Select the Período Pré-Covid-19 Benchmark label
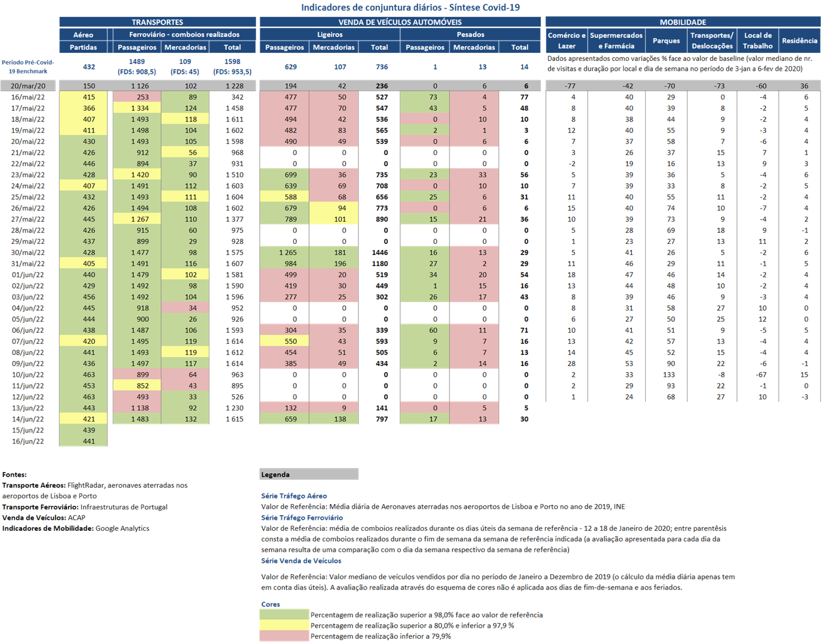 point(28,67)
